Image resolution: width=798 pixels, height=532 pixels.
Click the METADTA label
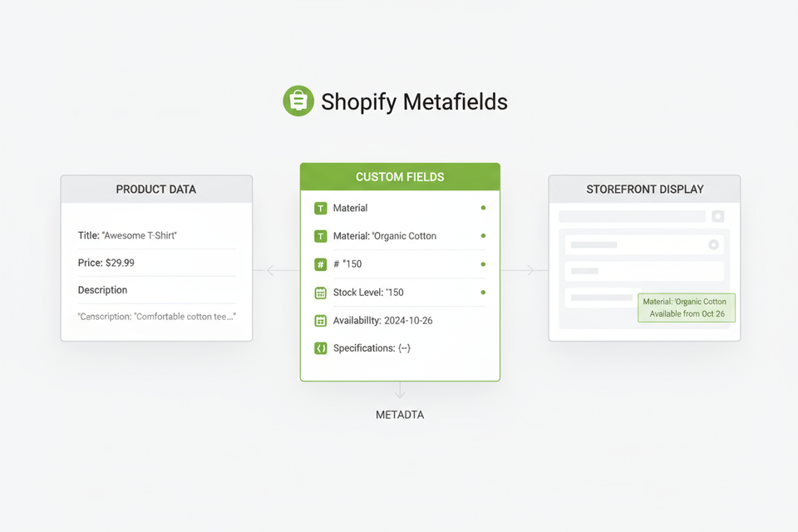coord(400,414)
